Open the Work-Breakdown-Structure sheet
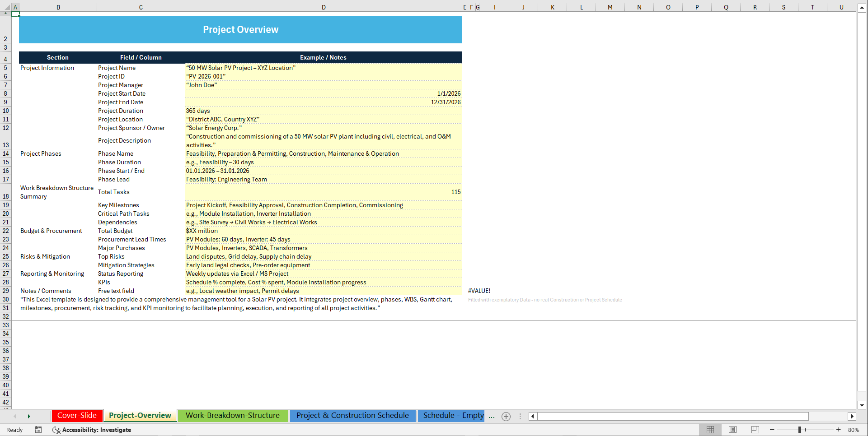 click(233, 415)
